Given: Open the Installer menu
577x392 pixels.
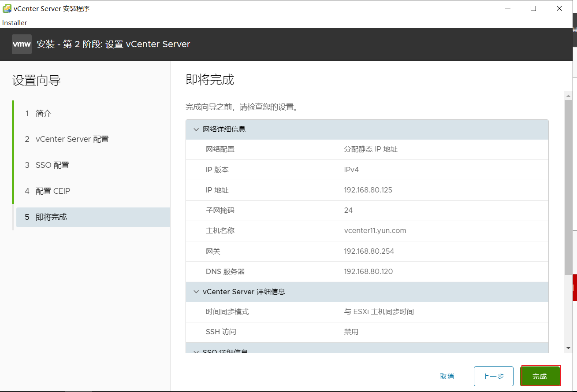Looking at the screenshot, I should [15, 22].
